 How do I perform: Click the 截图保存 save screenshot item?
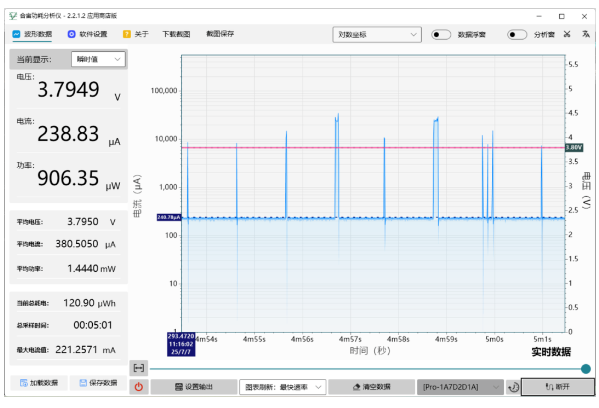pyautogui.click(x=220, y=34)
